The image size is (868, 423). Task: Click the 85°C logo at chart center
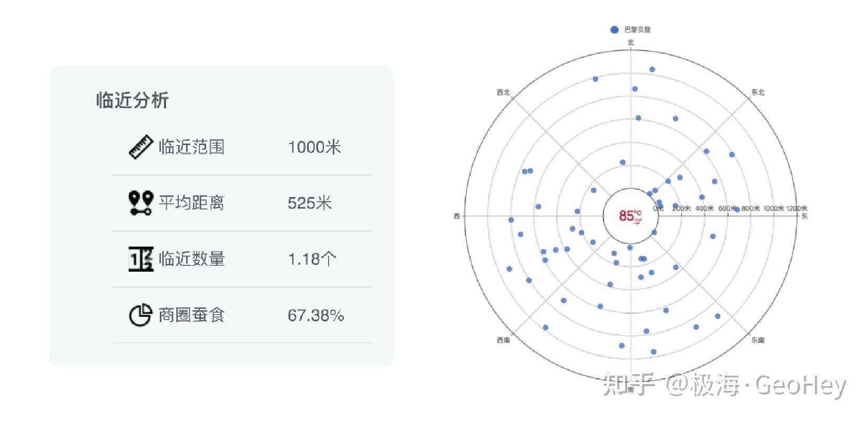coord(630,215)
